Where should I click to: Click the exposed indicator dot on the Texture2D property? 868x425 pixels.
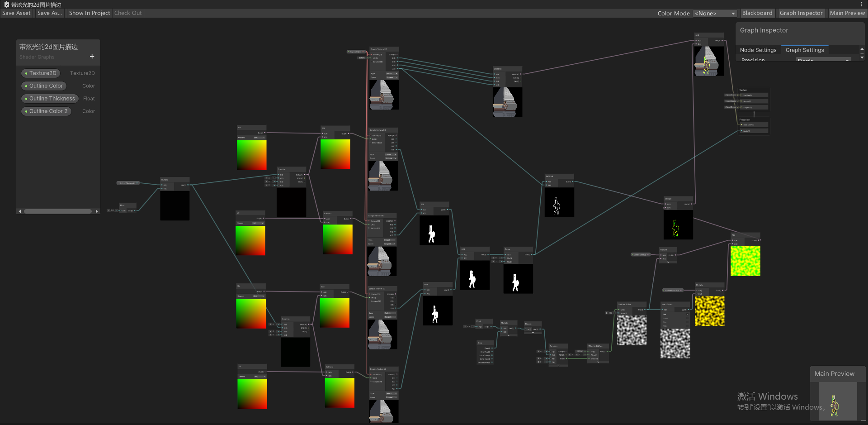[26, 73]
